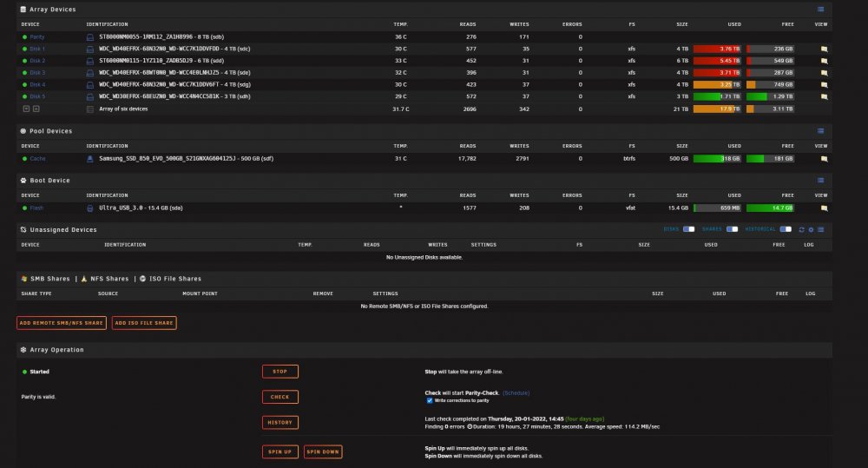
Task: Click the Disk 3 drive icon
Action: click(x=89, y=73)
